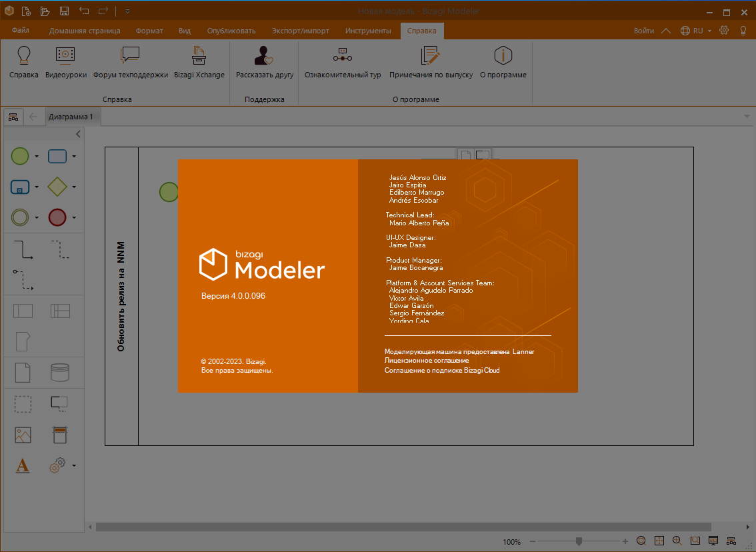Screen dimensions: 756x552
Task: Click the back arrow beside diagram tab
Action: click(33, 117)
